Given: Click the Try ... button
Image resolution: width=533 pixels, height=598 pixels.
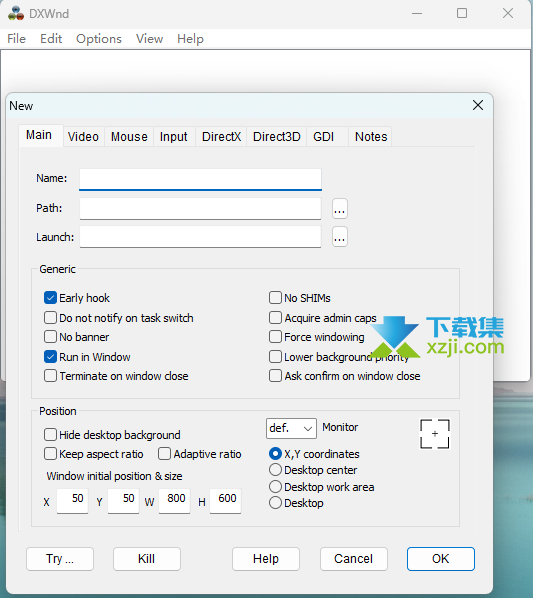Looking at the screenshot, I should (x=60, y=559).
